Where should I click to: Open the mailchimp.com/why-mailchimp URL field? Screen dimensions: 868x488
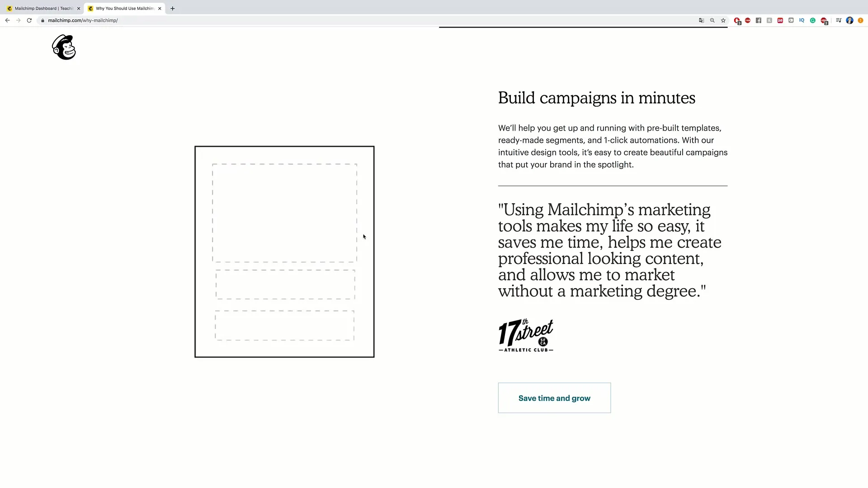[84, 20]
